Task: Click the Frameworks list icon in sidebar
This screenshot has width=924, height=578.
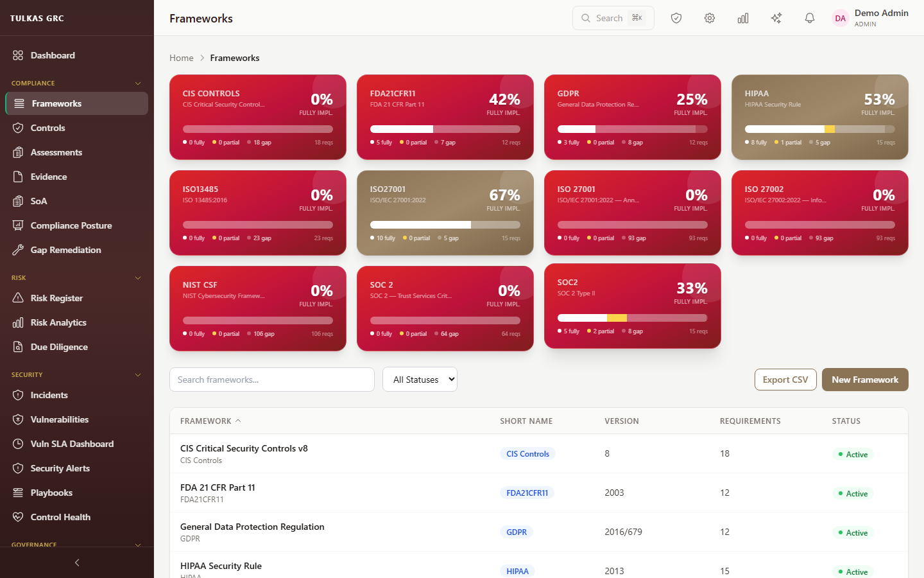Action: [19, 103]
